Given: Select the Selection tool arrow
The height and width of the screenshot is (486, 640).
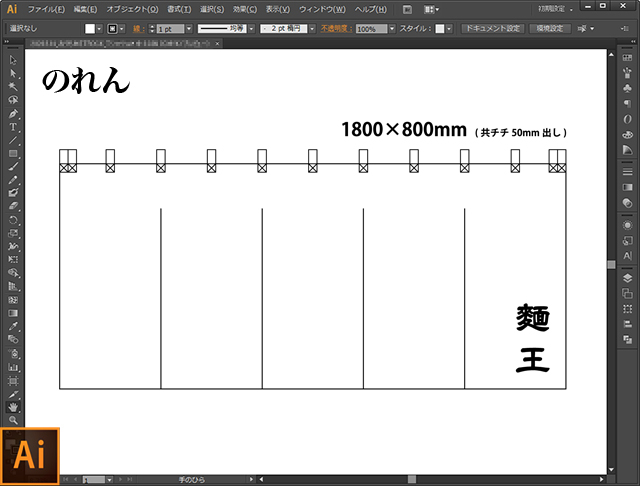Looking at the screenshot, I should point(13,60).
